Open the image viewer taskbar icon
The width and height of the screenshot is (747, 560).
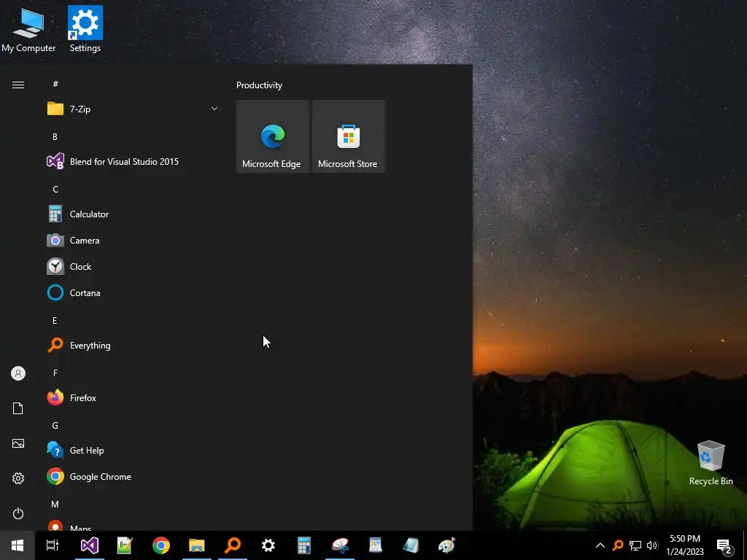coord(376,545)
